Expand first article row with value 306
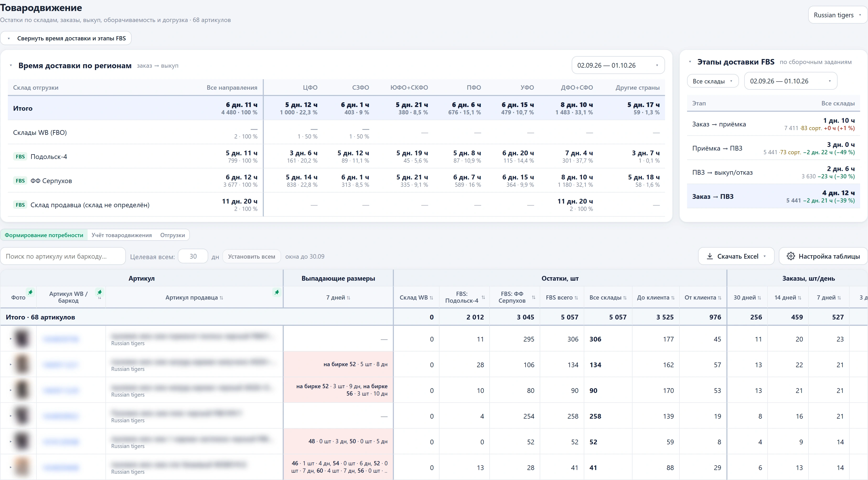 pyautogui.click(x=10, y=339)
